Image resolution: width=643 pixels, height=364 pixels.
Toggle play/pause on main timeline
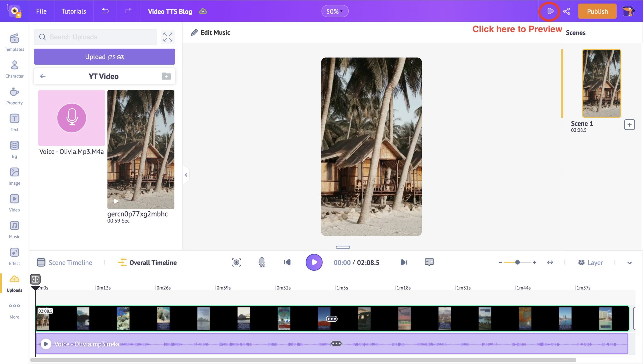[314, 262]
